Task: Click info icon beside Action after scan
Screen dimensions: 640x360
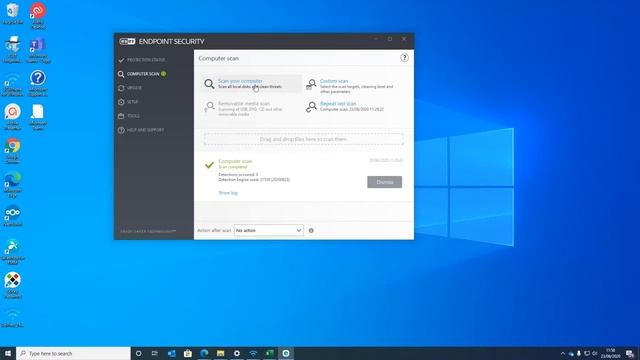Action: (x=311, y=231)
